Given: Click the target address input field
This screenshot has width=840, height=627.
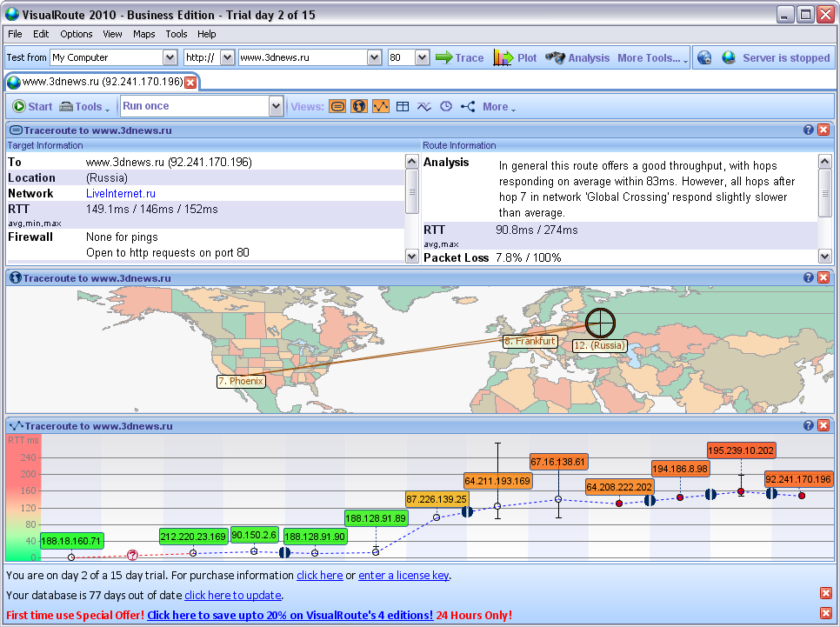Looking at the screenshot, I should point(303,57).
